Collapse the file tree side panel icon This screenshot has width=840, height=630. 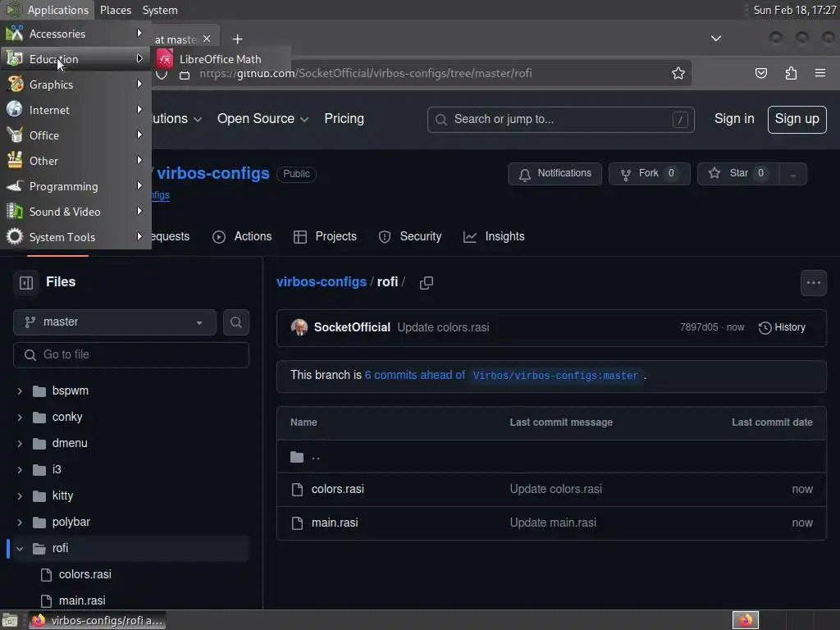point(26,282)
